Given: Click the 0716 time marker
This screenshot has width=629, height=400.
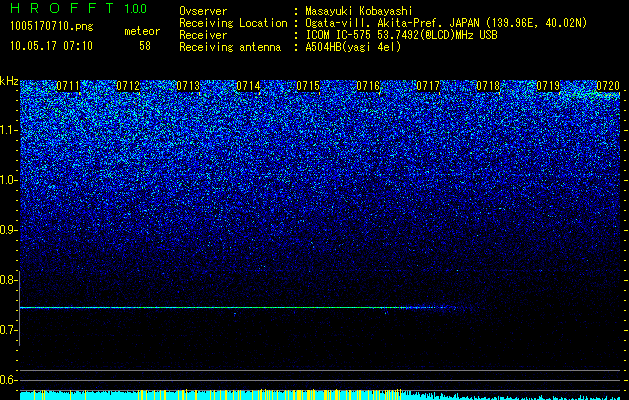Looking at the screenshot, I should (x=368, y=86).
